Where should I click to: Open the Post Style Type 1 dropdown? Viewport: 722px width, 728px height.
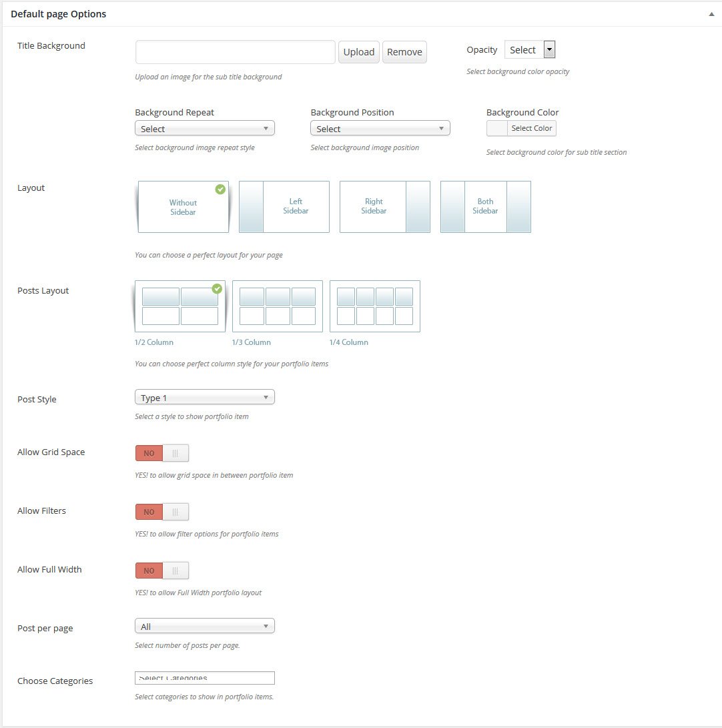coord(204,398)
